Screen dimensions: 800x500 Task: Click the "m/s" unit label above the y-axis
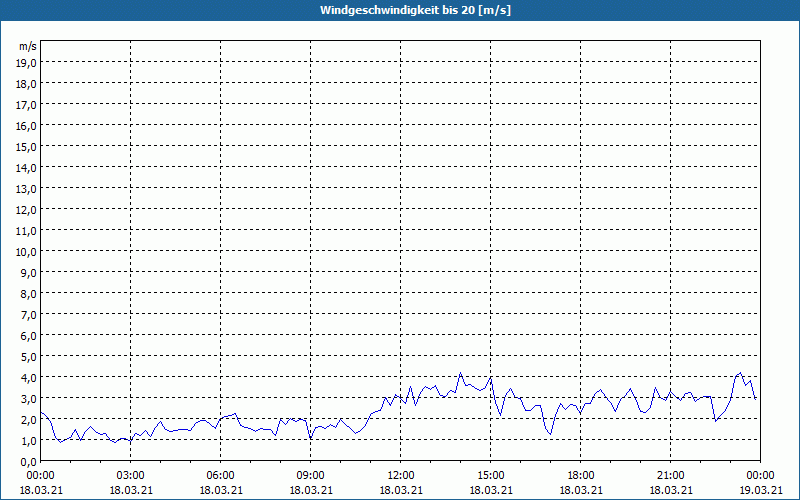coord(28,46)
